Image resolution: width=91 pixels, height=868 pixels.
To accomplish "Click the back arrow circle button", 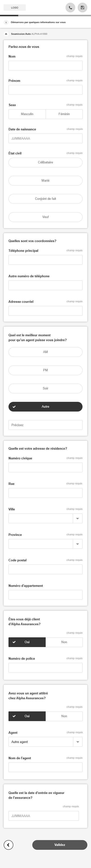I will pos(8,845).
